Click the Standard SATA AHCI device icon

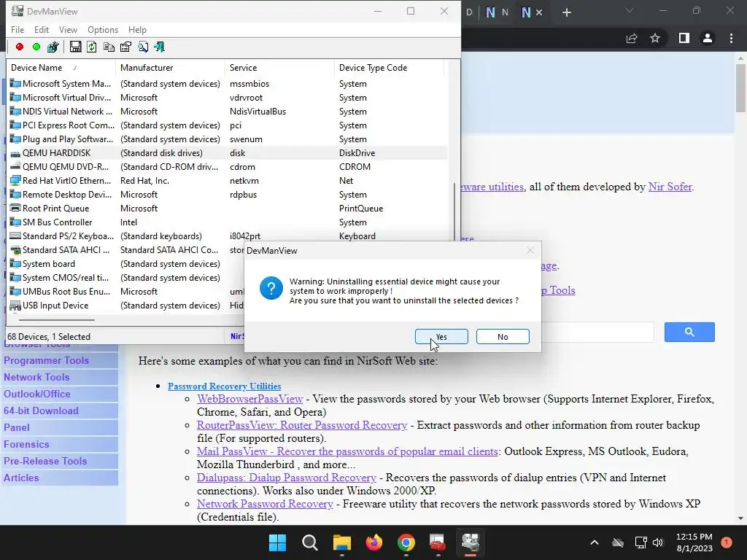[x=15, y=250]
